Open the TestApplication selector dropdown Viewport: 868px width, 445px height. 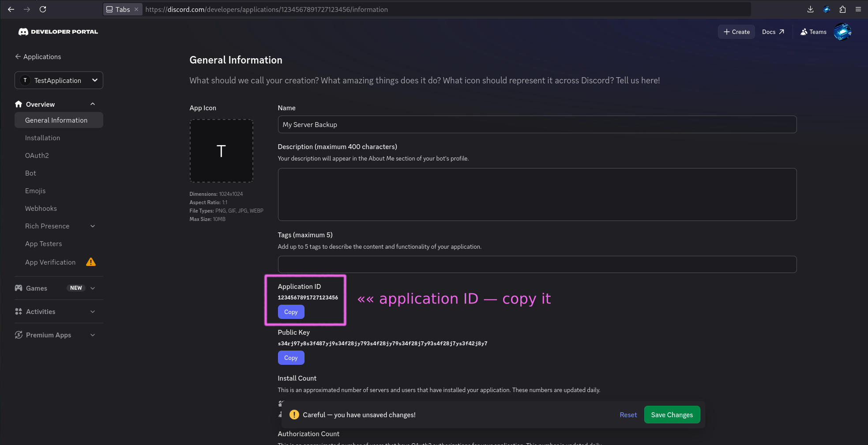(59, 80)
